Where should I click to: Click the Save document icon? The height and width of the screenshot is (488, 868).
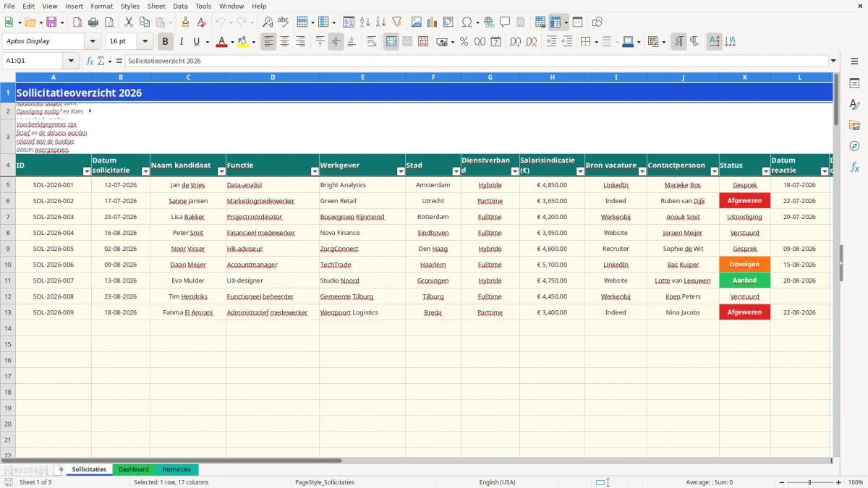(51, 22)
